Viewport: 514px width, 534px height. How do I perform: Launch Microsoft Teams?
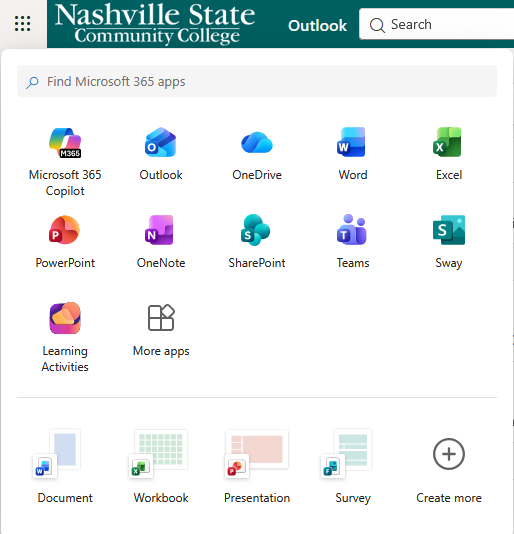tap(353, 242)
